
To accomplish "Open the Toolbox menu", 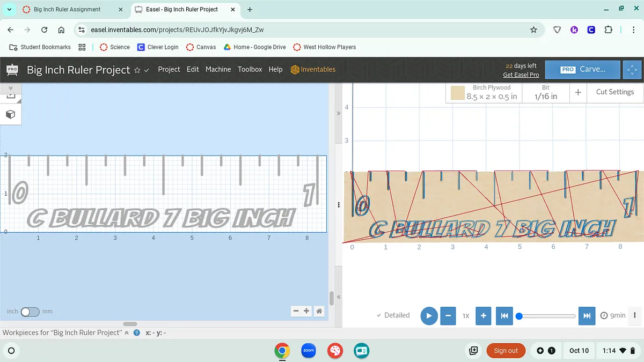I will pos(250,69).
